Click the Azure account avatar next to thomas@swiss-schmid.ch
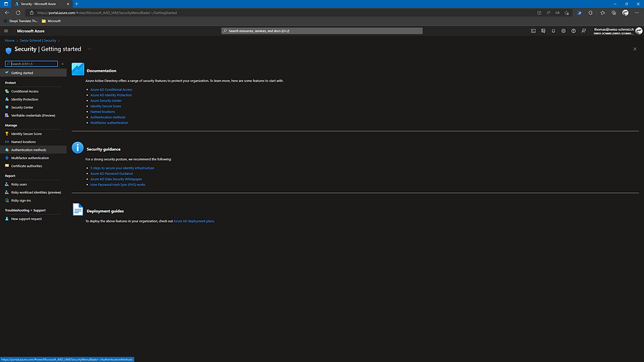Viewport: 644px width, 362px height. pos(639,31)
